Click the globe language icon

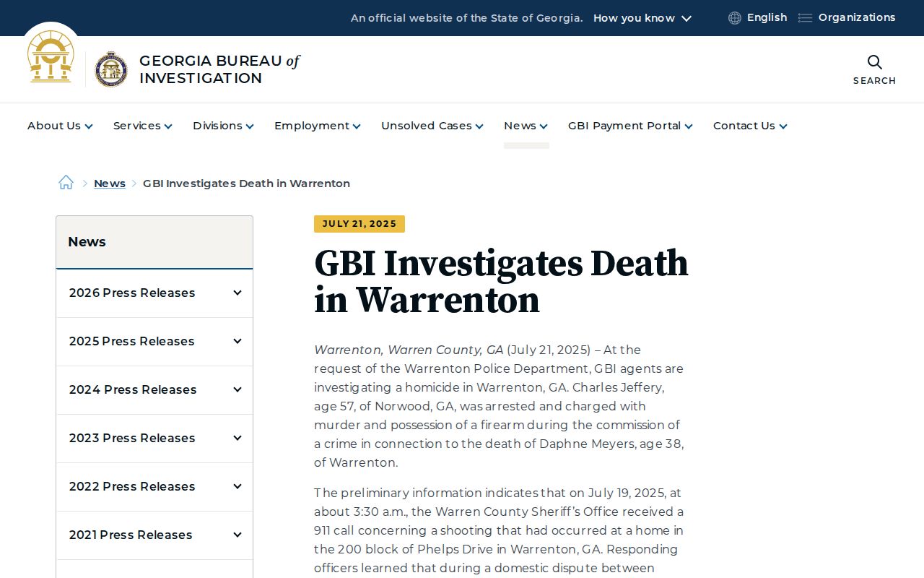(735, 18)
